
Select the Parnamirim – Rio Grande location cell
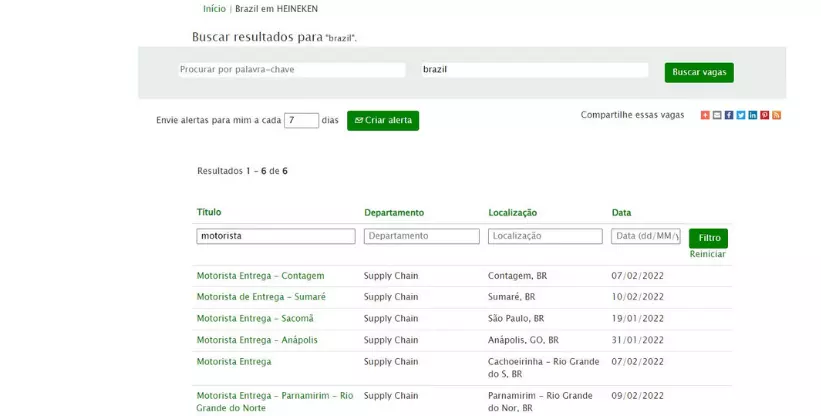(x=540, y=402)
